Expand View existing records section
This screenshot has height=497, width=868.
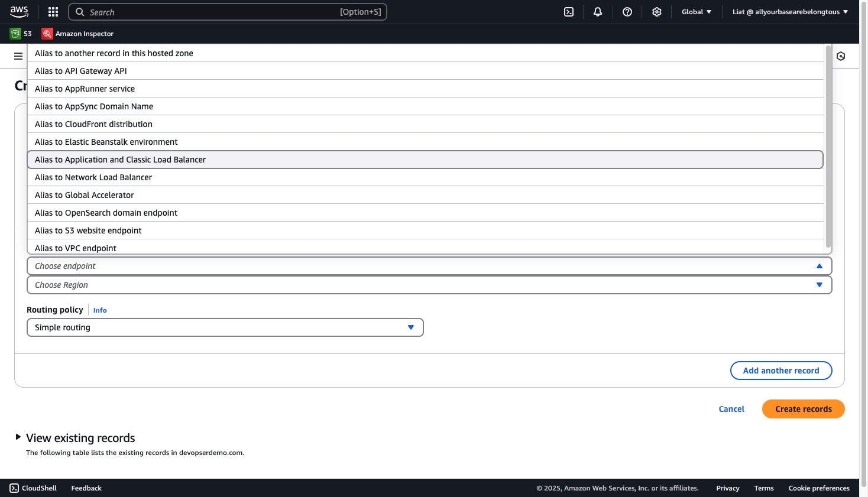click(x=75, y=438)
